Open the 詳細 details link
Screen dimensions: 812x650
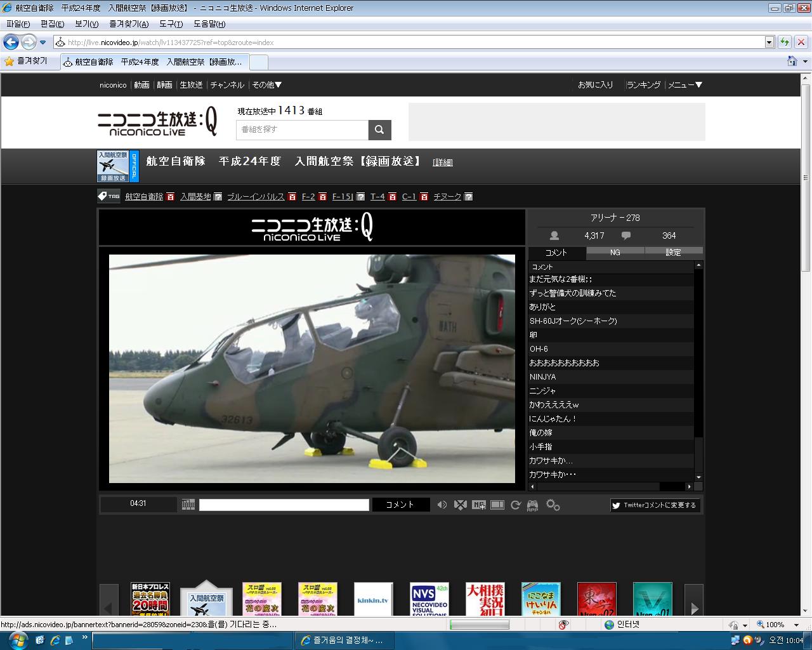tap(442, 162)
